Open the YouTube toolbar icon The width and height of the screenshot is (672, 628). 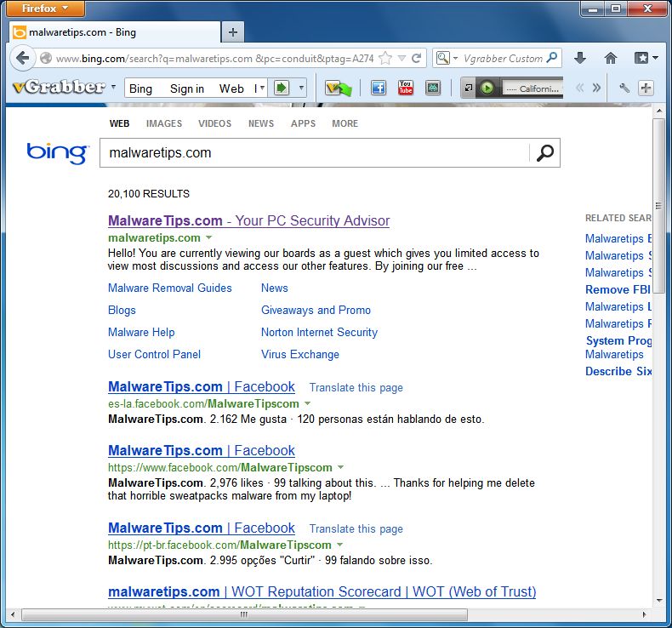(406, 88)
